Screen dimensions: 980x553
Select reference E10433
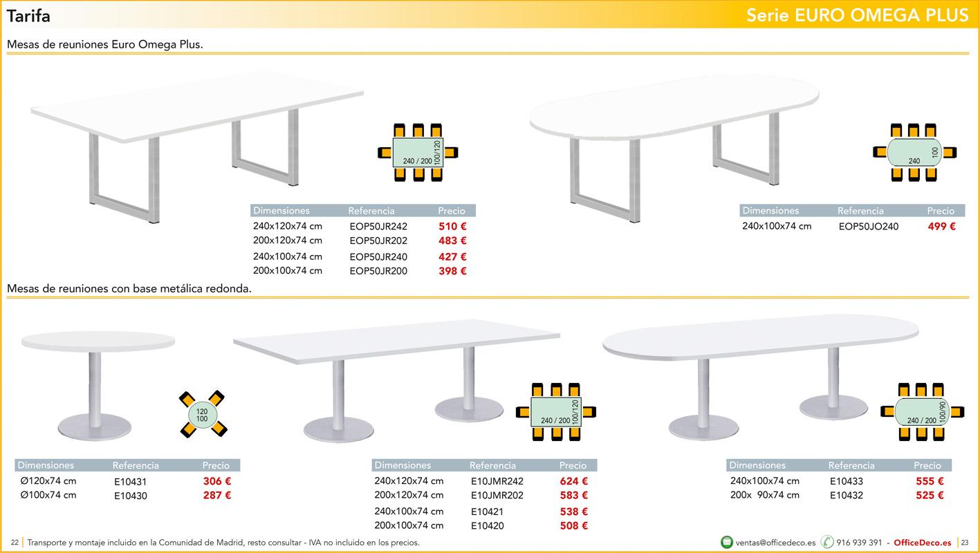847,482
